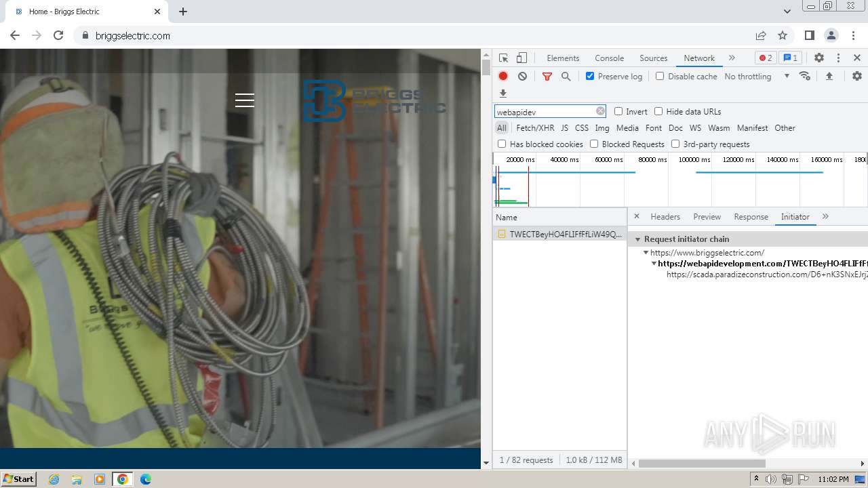
Task: Open Microsoft Edge from the taskbar
Action: [x=145, y=479]
